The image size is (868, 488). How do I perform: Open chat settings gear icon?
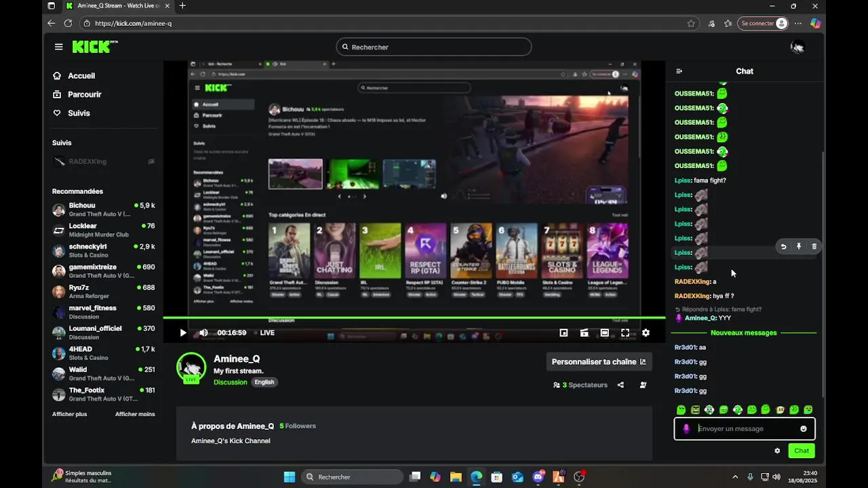777,451
